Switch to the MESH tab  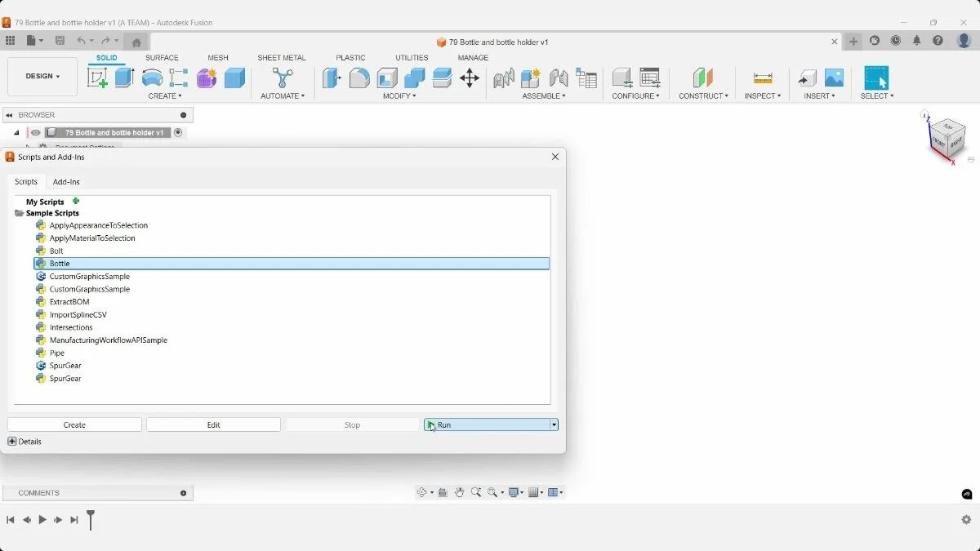[x=218, y=58]
